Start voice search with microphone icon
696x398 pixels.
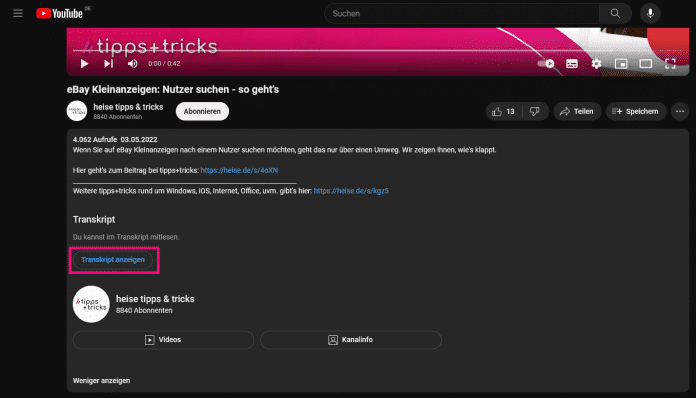click(x=650, y=14)
